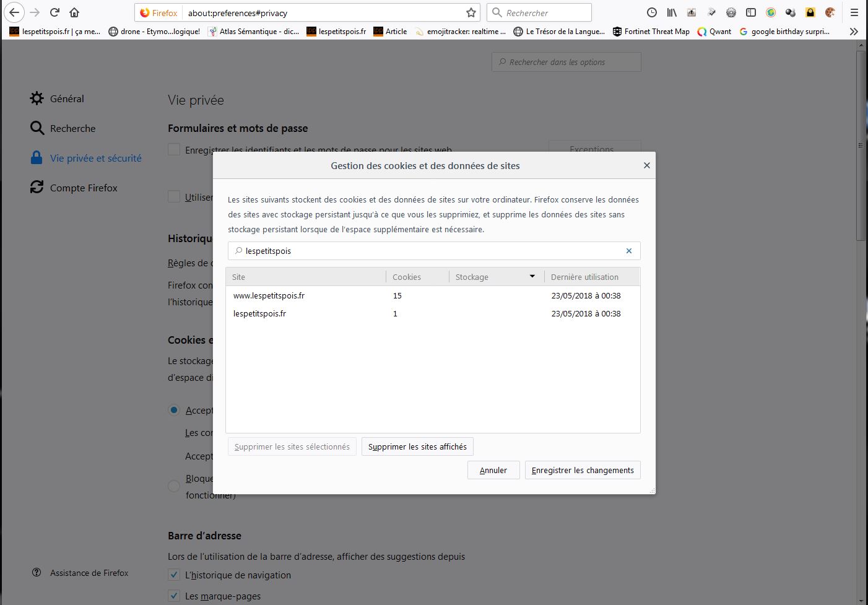The width and height of the screenshot is (868, 605).
Task: Switch to the Général preferences section
Action: tap(66, 98)
